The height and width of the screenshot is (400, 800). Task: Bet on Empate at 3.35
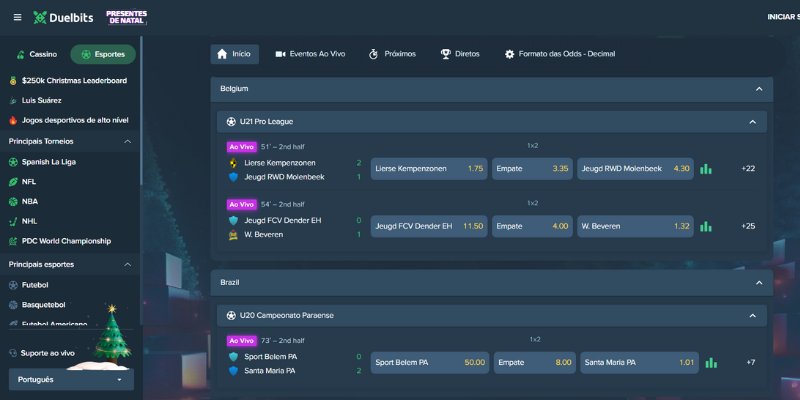[x=532, y=169]
